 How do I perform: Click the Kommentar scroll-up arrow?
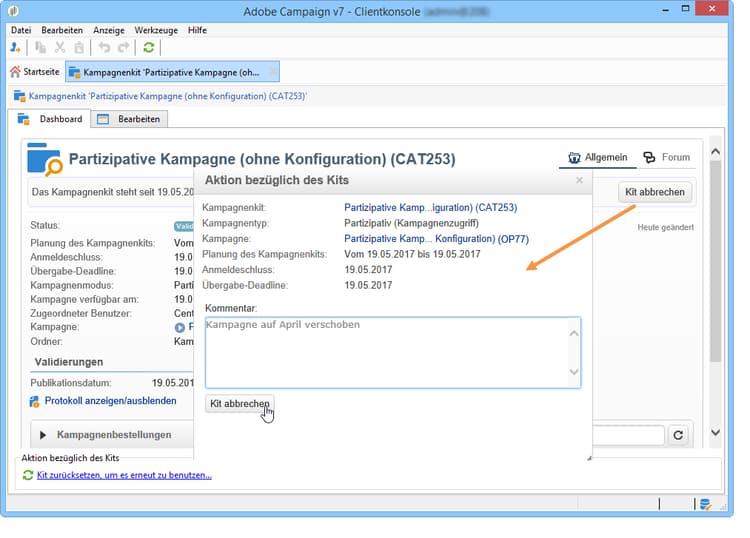(574, 333)
